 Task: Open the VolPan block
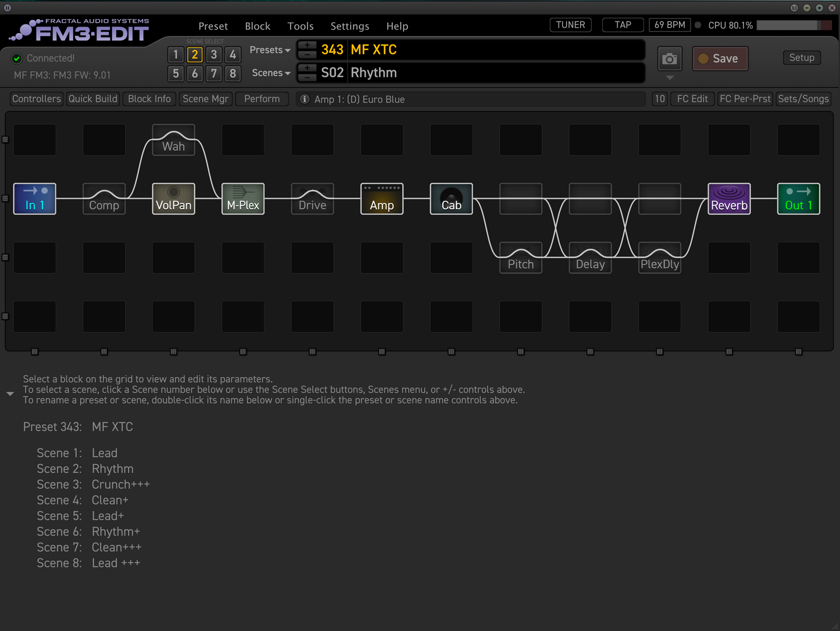(173, 199)
